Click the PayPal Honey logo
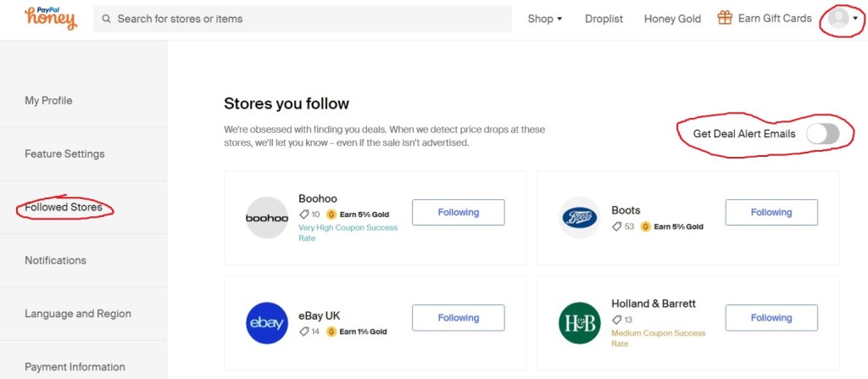This screenshot has width=868, height=379. (x=50, y=18)
